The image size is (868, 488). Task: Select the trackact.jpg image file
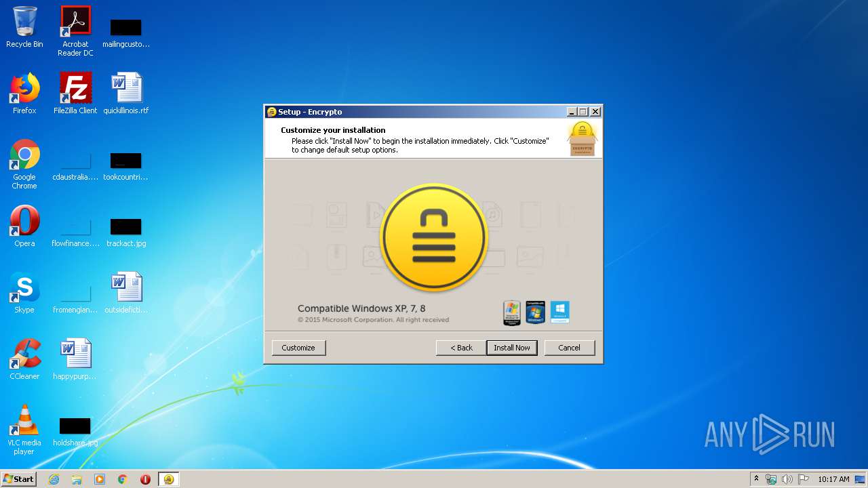click(x=126, y=232)
